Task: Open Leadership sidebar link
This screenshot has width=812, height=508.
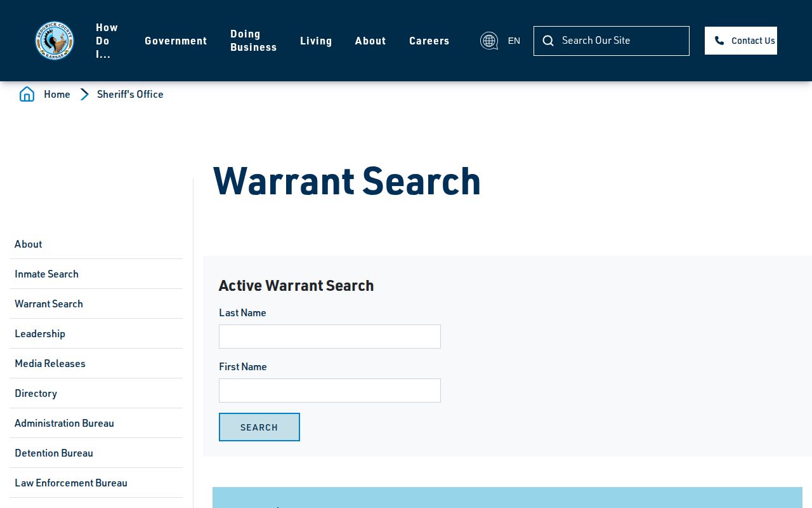Action: 96,333
